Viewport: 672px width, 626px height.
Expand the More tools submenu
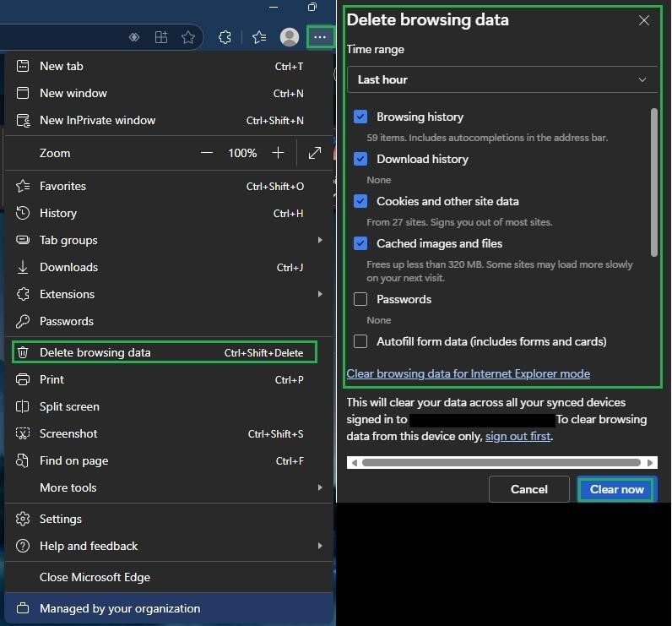[169, 487]
